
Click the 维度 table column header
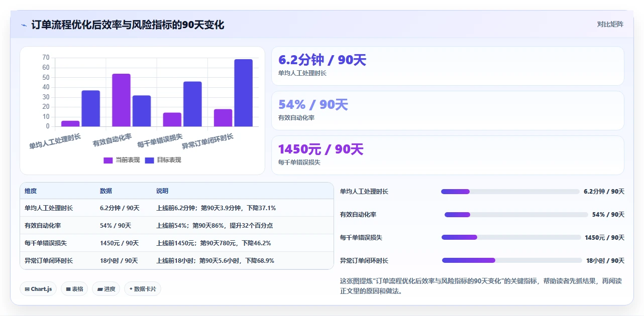(31, 191)
